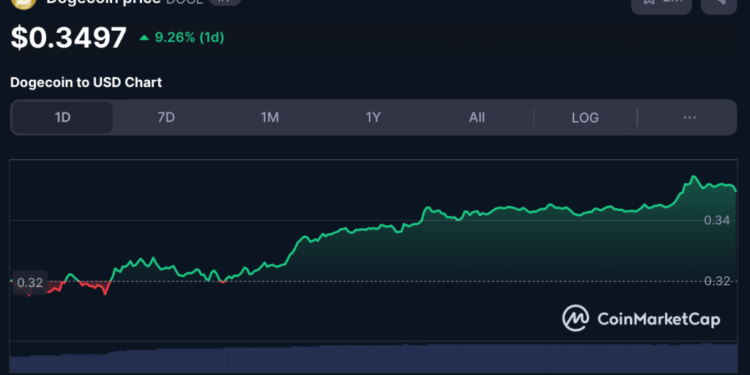Click the 0.32 opening price tag on left
Viewport: 750px width, 375px height.
pos(30,283)
